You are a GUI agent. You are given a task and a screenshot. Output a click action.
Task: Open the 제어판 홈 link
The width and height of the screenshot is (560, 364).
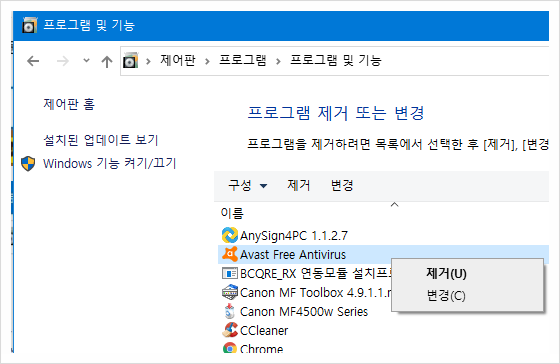(69, 104)
